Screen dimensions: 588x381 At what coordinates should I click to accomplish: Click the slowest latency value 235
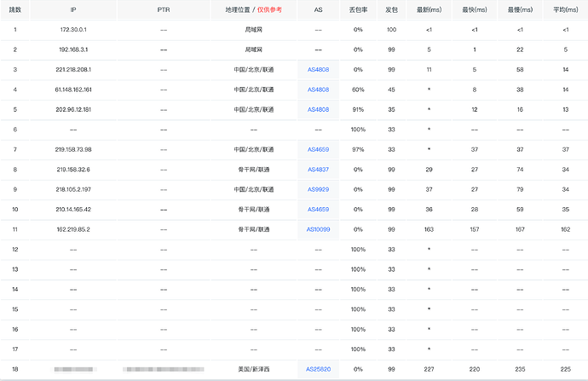pos(520,369)
